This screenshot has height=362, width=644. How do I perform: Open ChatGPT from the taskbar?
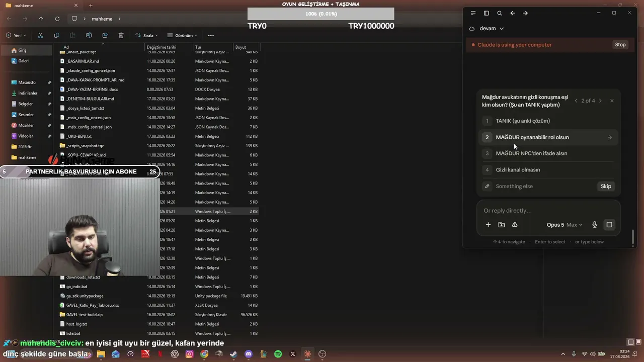(175, 354)
